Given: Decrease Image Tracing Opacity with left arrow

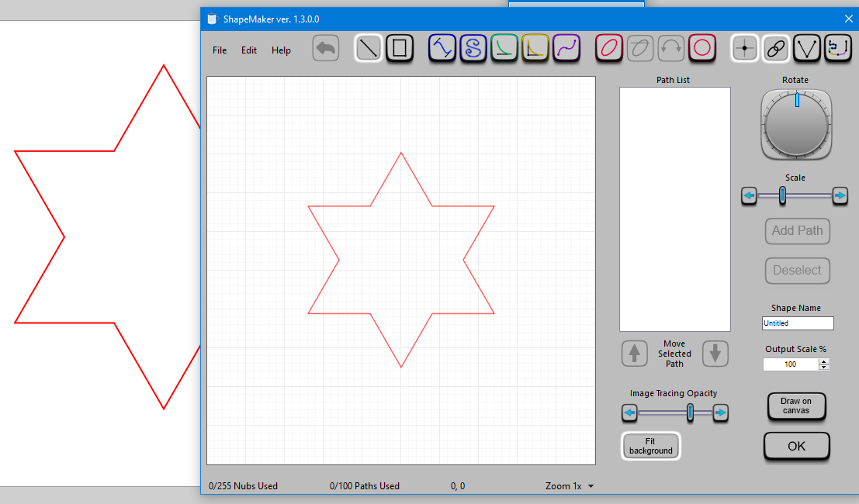Looking at the screenshot, I should pos(629,413).
